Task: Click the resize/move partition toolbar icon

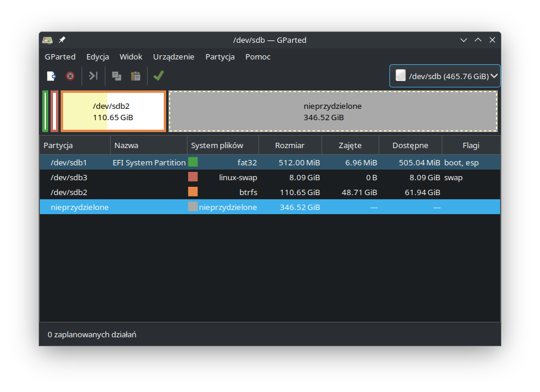Action: point(93,76)
